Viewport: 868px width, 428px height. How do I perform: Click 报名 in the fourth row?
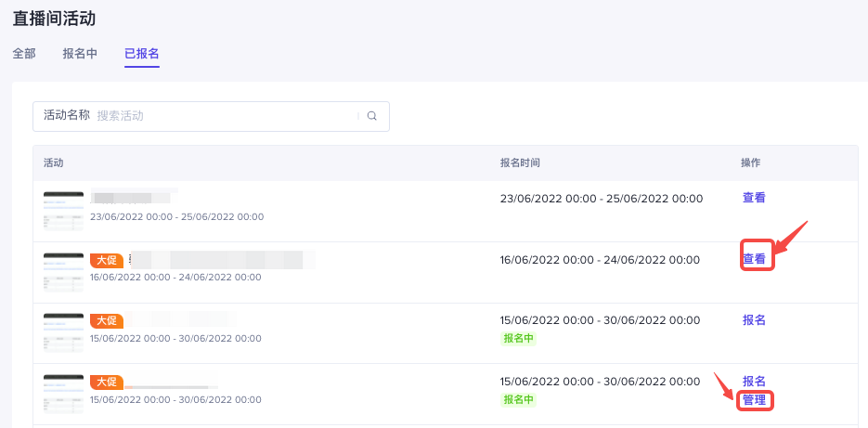pos(754,382)
